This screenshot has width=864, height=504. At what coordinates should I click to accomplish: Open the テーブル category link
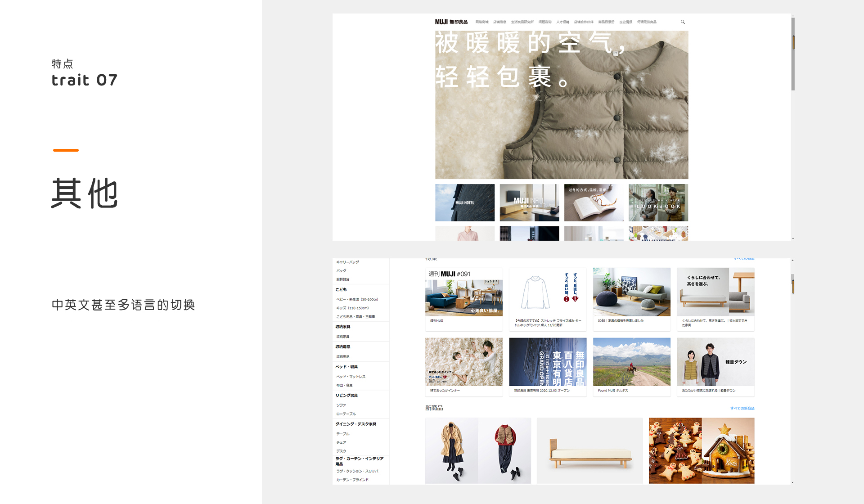[343, 434]
